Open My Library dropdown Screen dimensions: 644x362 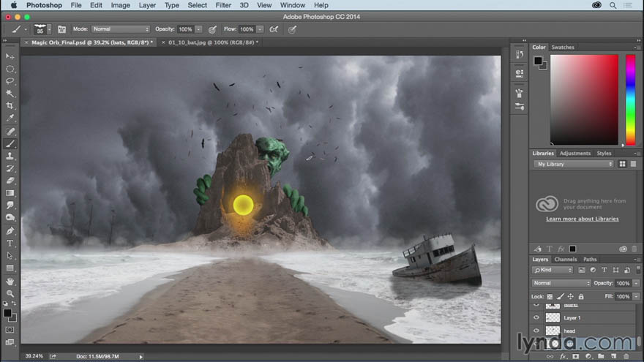[573, 164]
